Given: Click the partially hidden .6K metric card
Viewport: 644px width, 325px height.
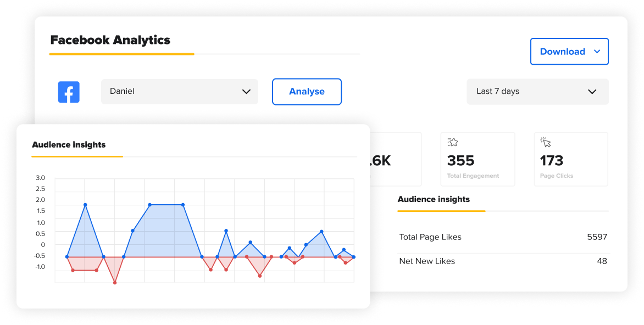Looking at the screenshot, I should pos(396,159).
